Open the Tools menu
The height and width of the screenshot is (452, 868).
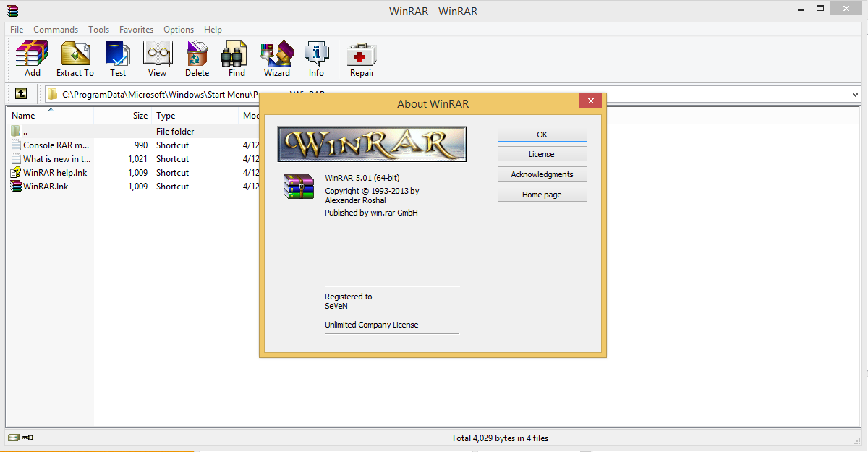[x=99, y=30]
